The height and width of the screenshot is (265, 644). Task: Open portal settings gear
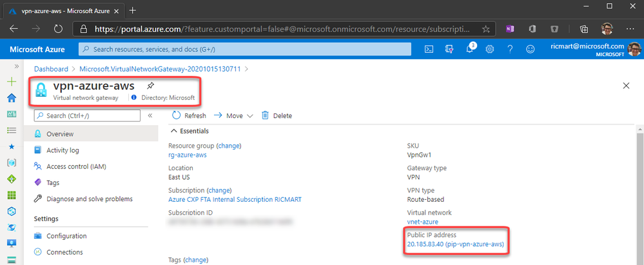coord(489,49)
